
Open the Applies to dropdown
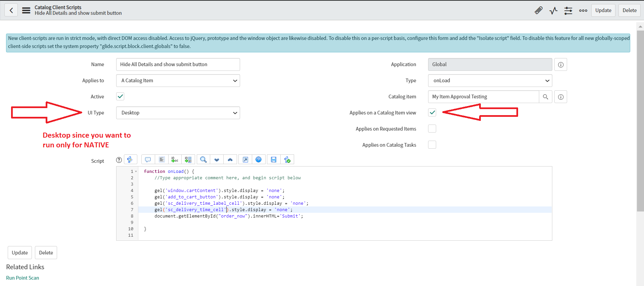(178, 81)
